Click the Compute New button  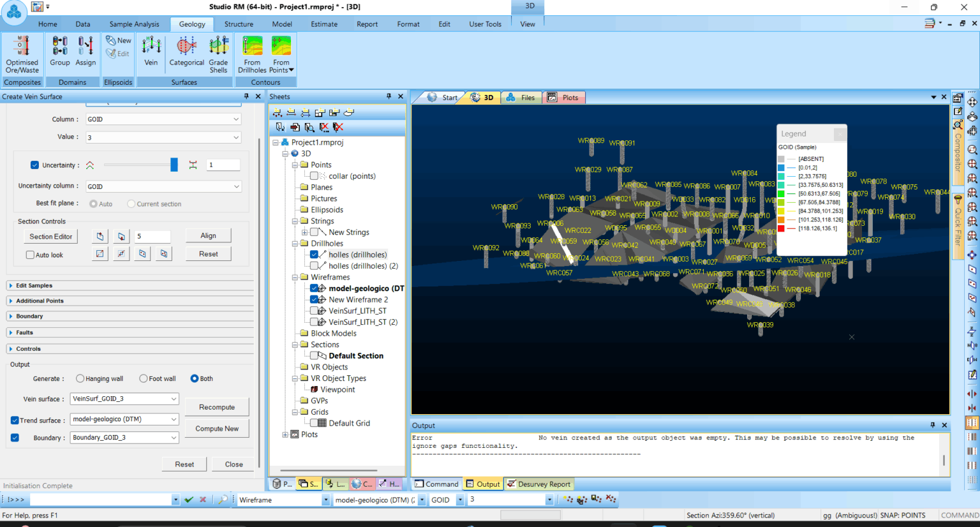click(217, 429)
